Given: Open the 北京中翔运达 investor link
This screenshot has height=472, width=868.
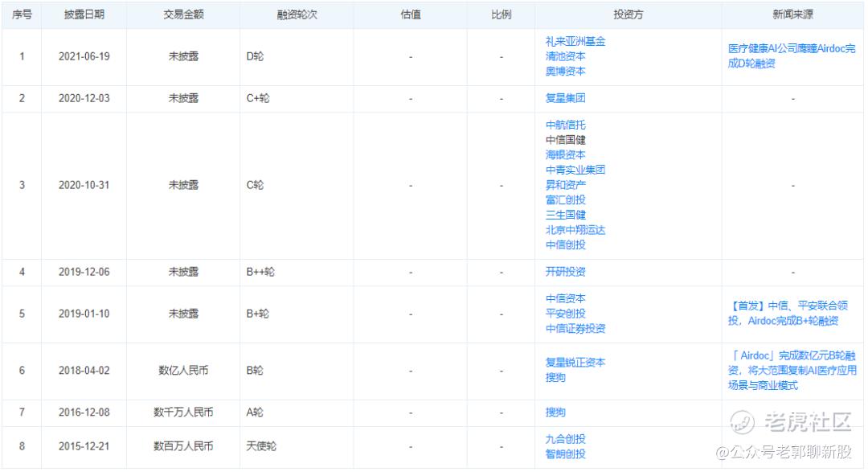Looking at the screenshot, I should (x=575, y=230).
